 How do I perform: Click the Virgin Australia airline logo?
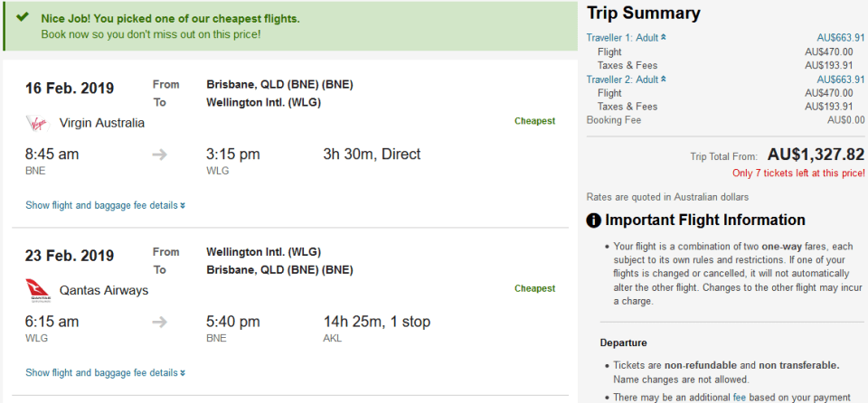click(x=36, y=123)
